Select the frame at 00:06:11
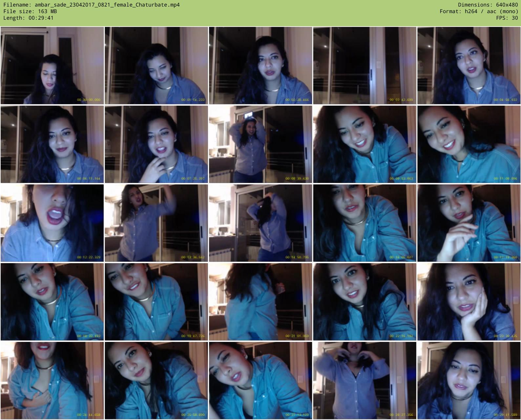The height and width of the screenshot is (420, 521). [52, 144]
